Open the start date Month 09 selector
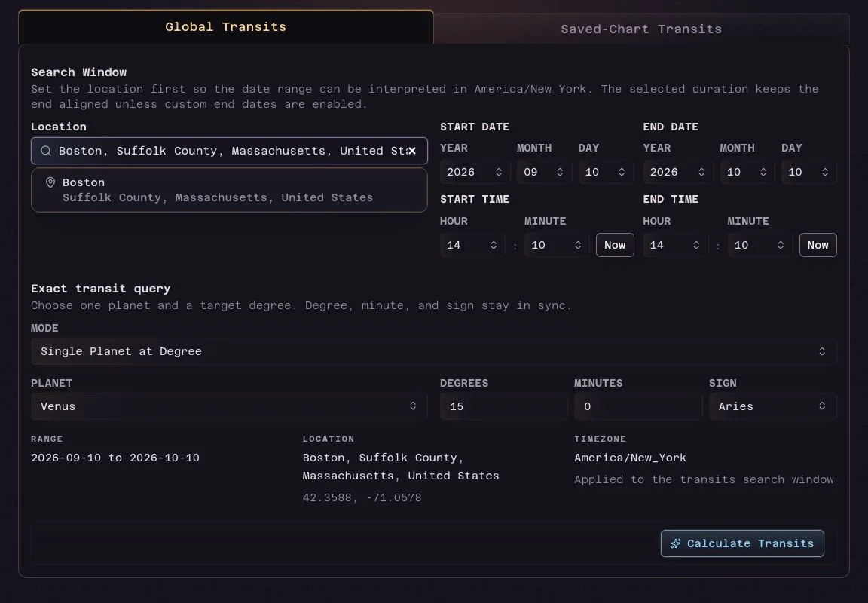The width and height of the screenshot is (868, 603). point(543,172)
